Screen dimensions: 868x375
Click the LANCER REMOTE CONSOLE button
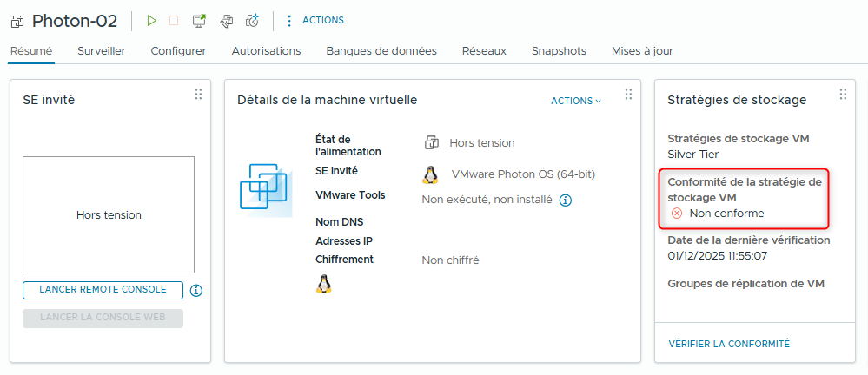[x=103, y=290]
